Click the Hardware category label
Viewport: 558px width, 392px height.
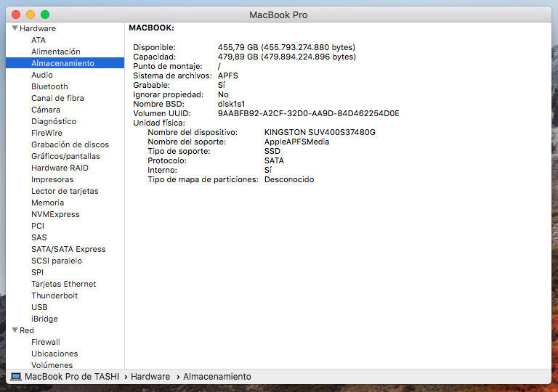tap(38, 28)
